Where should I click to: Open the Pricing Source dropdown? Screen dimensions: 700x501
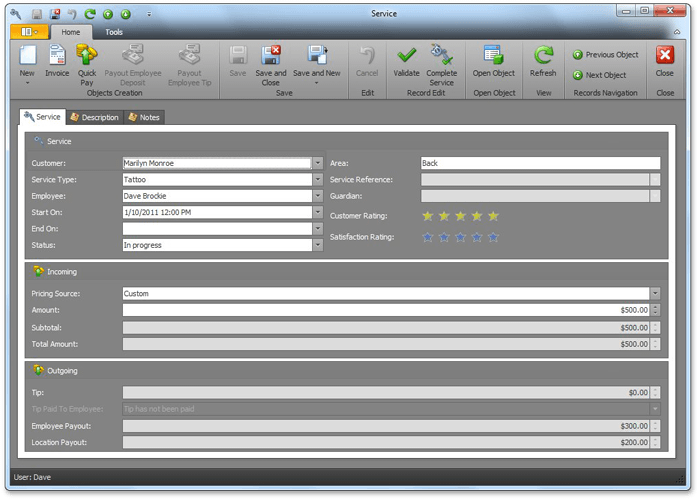point(655,294)
